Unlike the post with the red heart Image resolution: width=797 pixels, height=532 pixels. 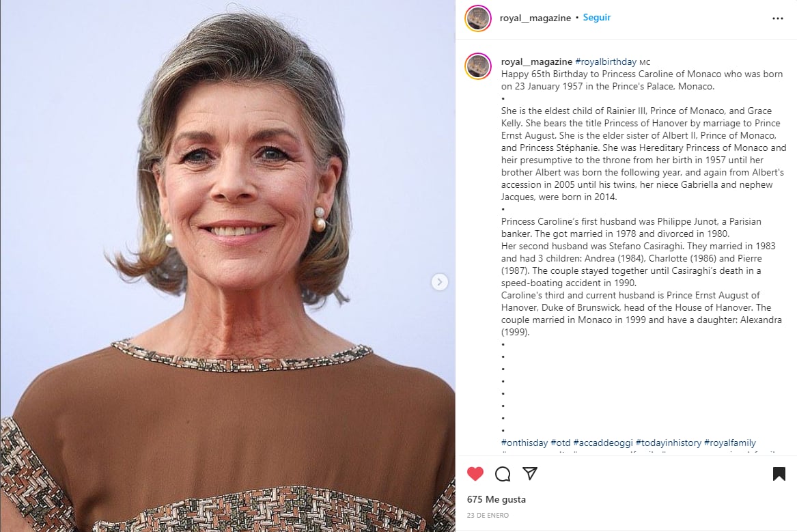[475, 473]
